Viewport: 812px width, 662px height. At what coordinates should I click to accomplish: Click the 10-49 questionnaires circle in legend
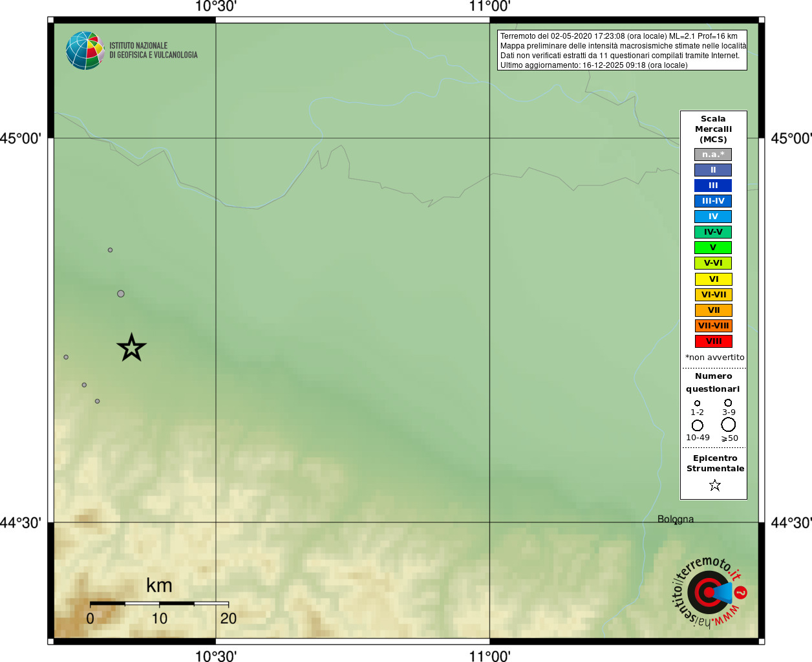(698, 425)
